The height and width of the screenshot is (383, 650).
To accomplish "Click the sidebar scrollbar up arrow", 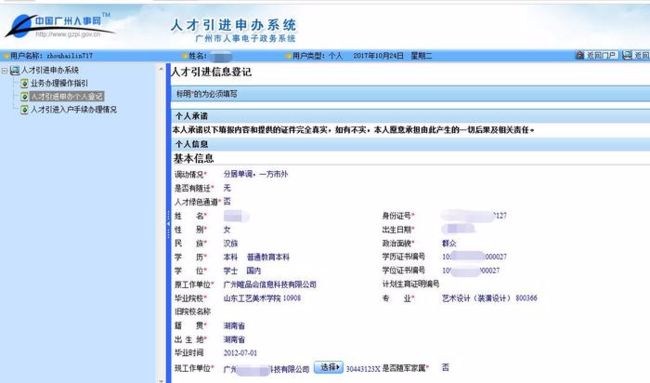I will tap(161, 69).
